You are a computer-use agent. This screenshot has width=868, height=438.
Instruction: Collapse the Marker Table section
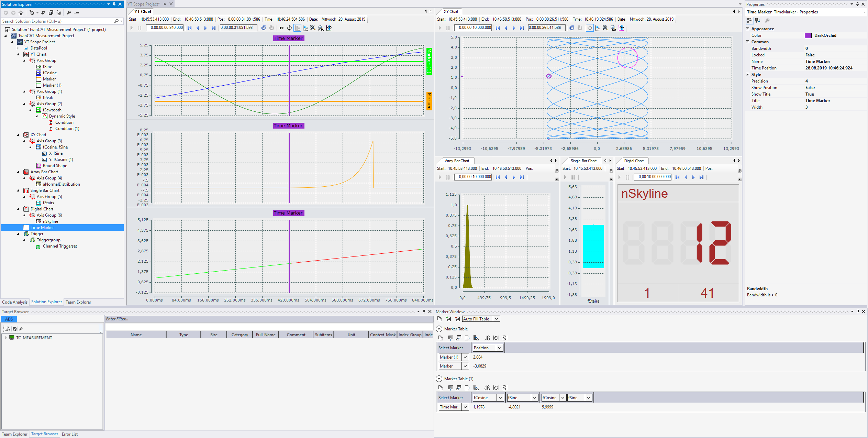tap(439, 329)
